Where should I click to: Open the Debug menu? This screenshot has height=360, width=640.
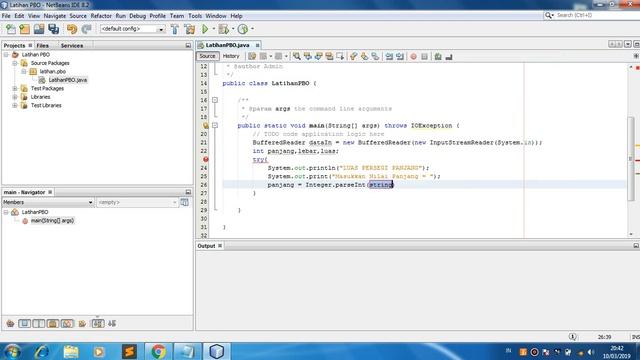138,16
